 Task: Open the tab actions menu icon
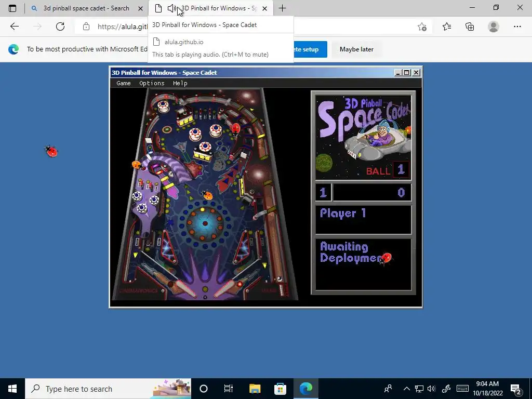[x=12, y=8]
